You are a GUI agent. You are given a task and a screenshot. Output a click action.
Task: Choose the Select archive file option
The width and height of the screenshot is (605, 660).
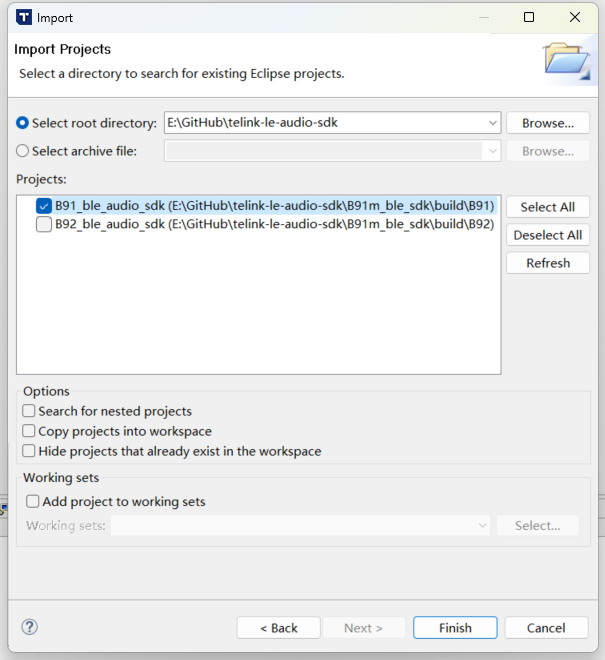pos(23,151)
